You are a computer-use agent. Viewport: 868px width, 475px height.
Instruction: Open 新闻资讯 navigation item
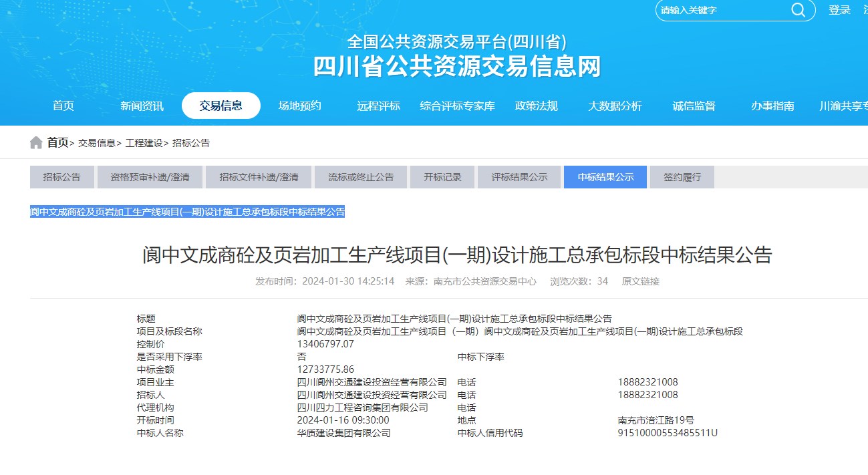pyautogui.click(x=142, y=106)
